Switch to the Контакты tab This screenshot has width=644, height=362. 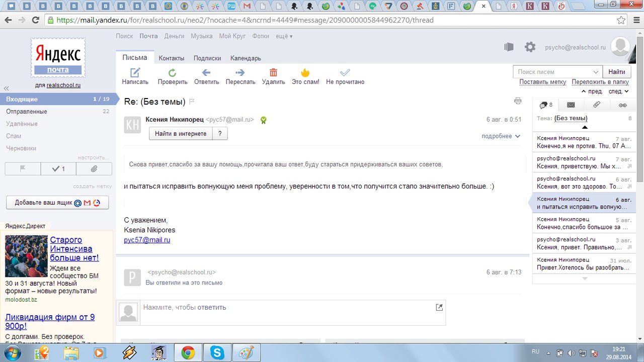tap(172, 58)
